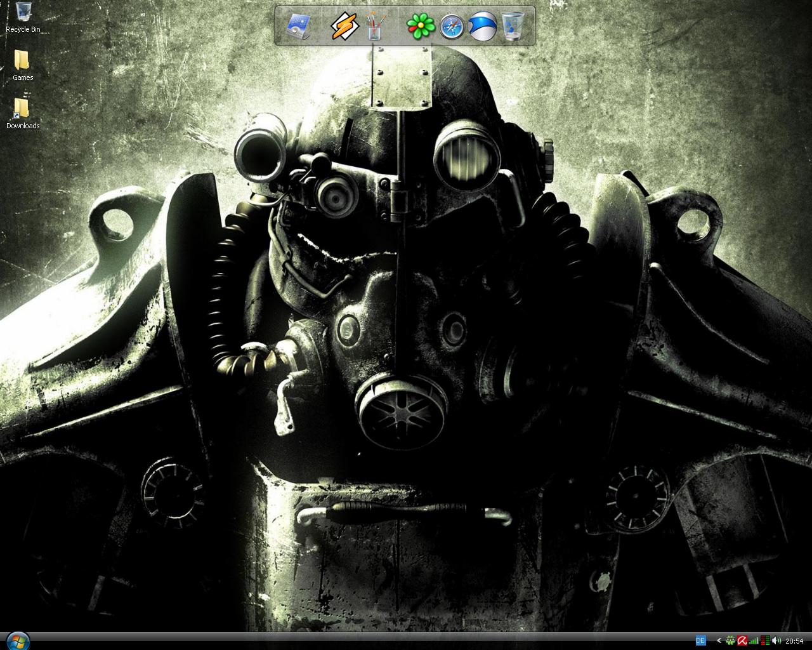Viewport: 812px width, 650px height.
Task: Open the green flower tray icon
Action: point(730,640)
